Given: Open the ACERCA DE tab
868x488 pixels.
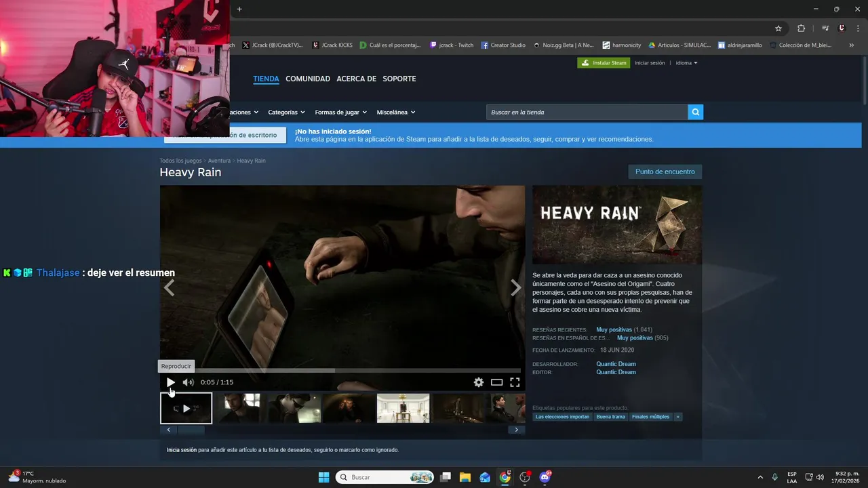Looking at the screenshot, I should click(x=356, y=79).
